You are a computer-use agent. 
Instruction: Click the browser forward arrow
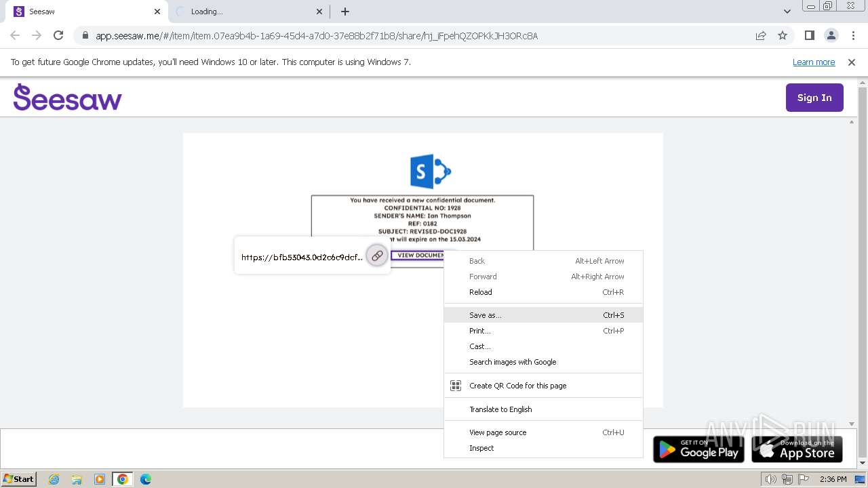coord(37,35)
